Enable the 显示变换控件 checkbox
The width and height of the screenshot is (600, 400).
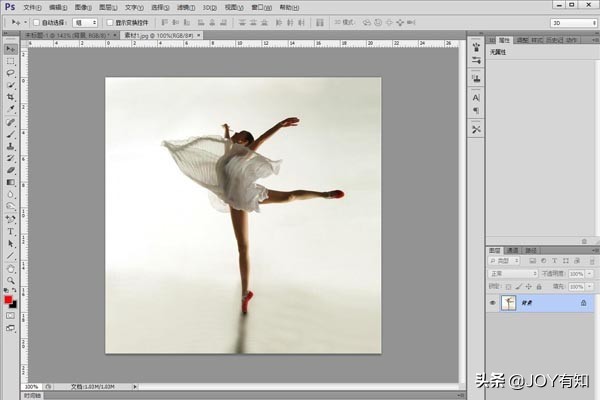pos(109,21)
